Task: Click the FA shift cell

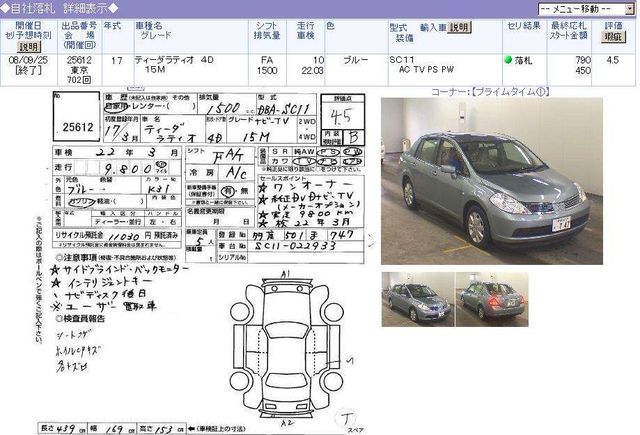Action: (x=267, y=60)
